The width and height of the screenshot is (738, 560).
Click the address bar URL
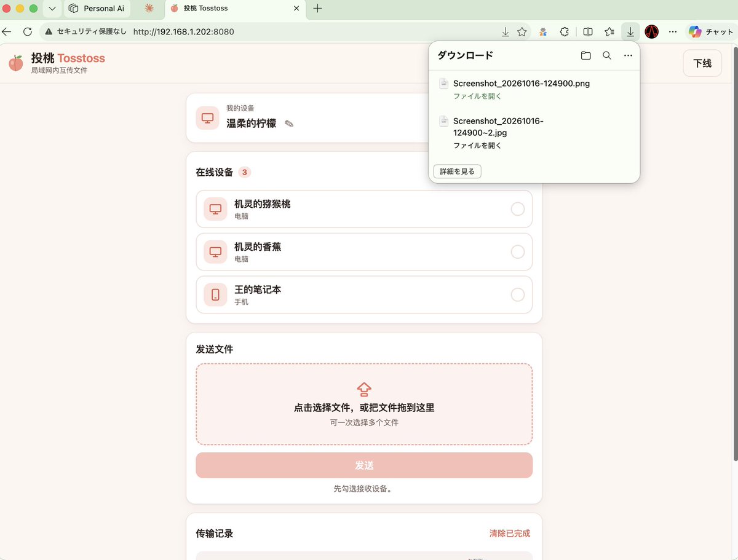(183, 31)
